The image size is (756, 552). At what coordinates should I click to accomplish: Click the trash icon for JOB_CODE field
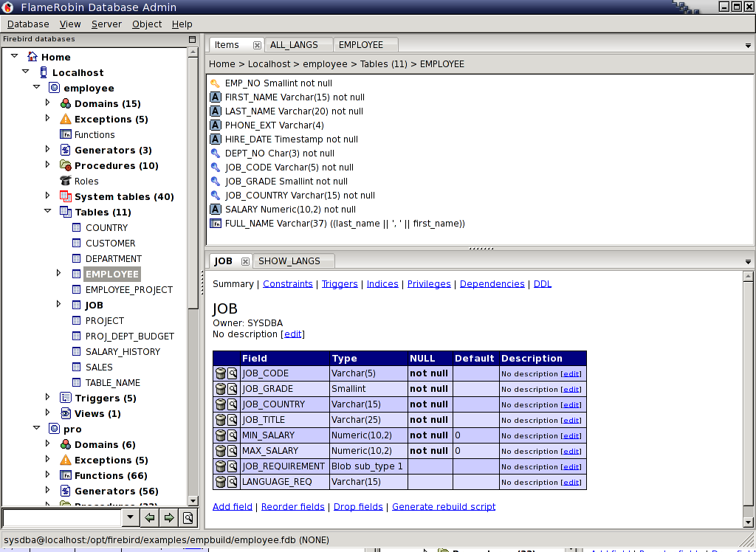click(220, 373)
